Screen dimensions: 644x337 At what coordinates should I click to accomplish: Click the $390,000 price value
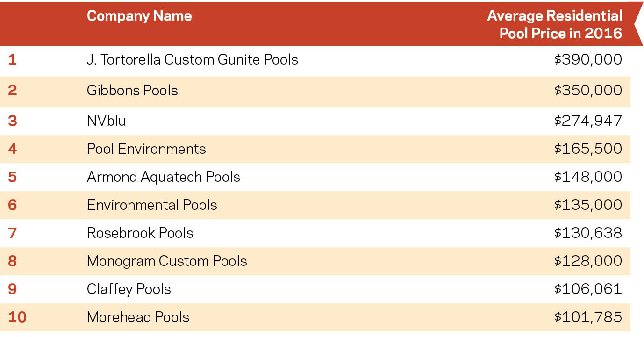pos(588,60)
